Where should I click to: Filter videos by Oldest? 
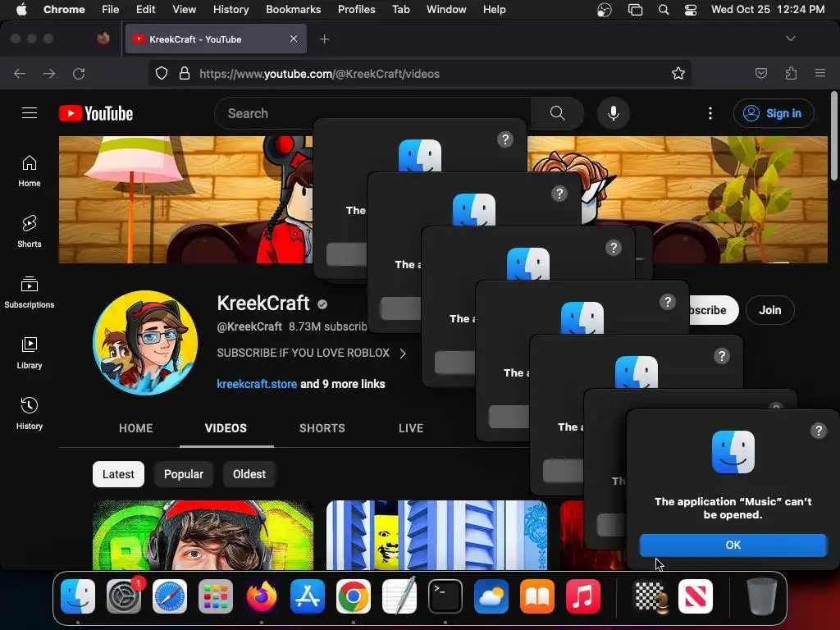click(249, 474)
